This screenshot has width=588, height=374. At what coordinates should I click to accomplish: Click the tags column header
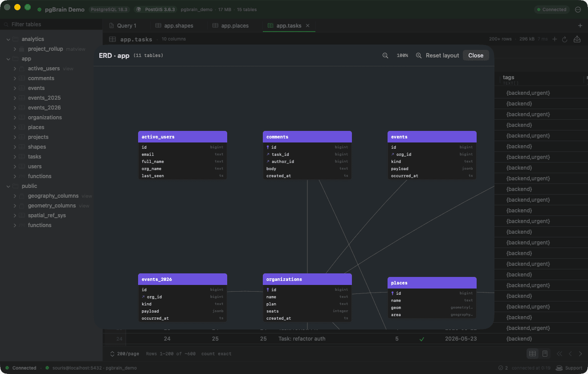(508, 77)
